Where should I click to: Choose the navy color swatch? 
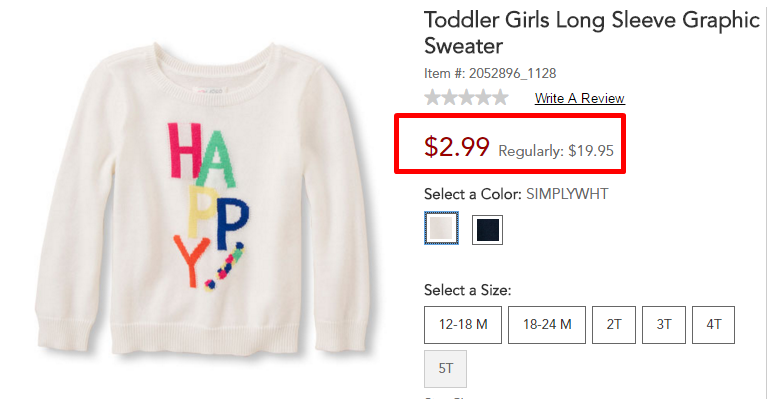coord(487,230)
